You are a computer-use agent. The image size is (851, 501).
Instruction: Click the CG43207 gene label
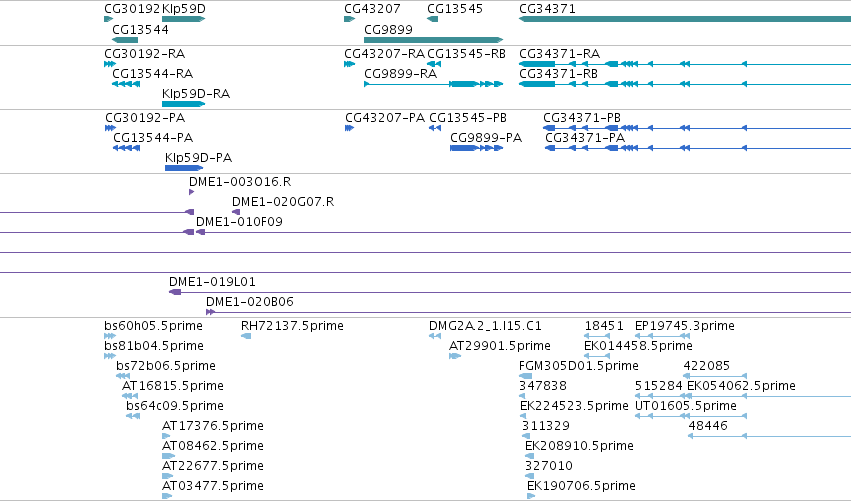pyautogui.click(x=372, y=9)
